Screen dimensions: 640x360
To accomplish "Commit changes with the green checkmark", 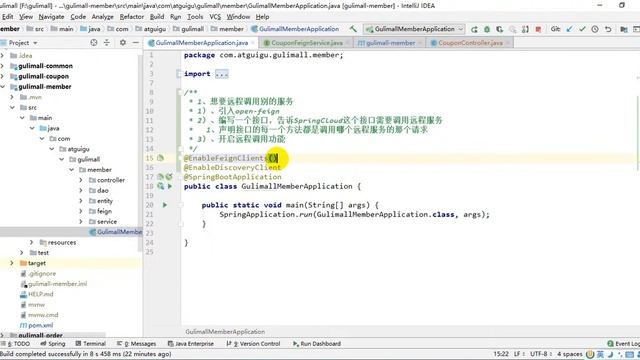I will 582,29.
